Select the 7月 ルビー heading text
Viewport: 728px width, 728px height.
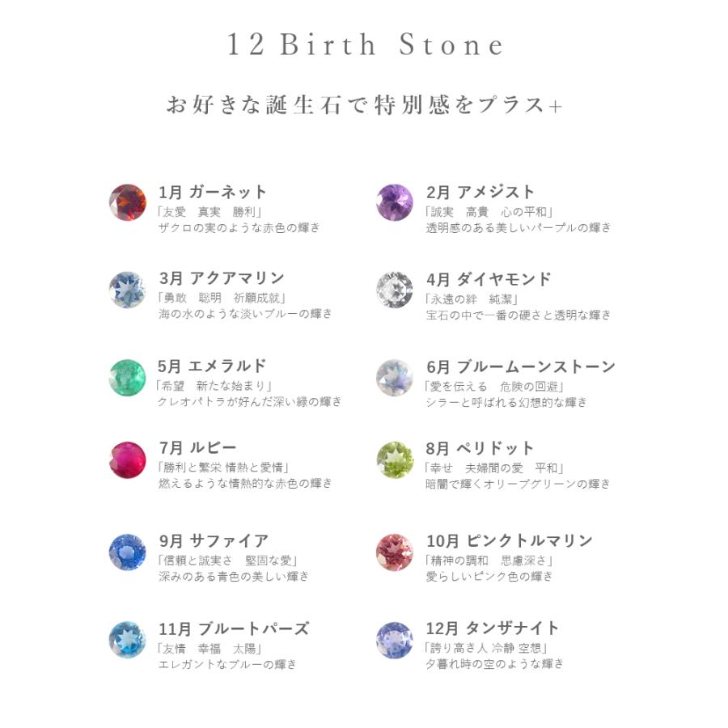pyautogui.click(x=198, y=448)
